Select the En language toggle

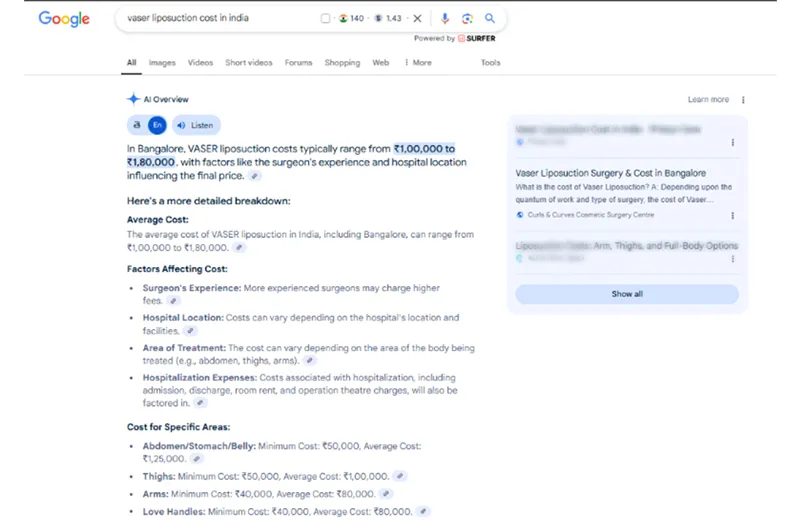[157, 125]
